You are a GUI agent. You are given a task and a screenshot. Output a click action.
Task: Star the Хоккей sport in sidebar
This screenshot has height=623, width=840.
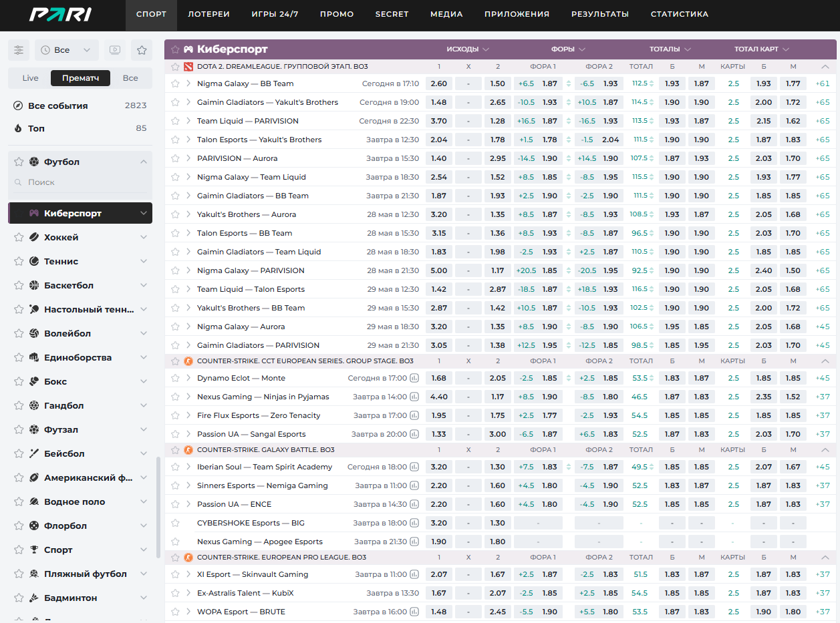(19, 237)
